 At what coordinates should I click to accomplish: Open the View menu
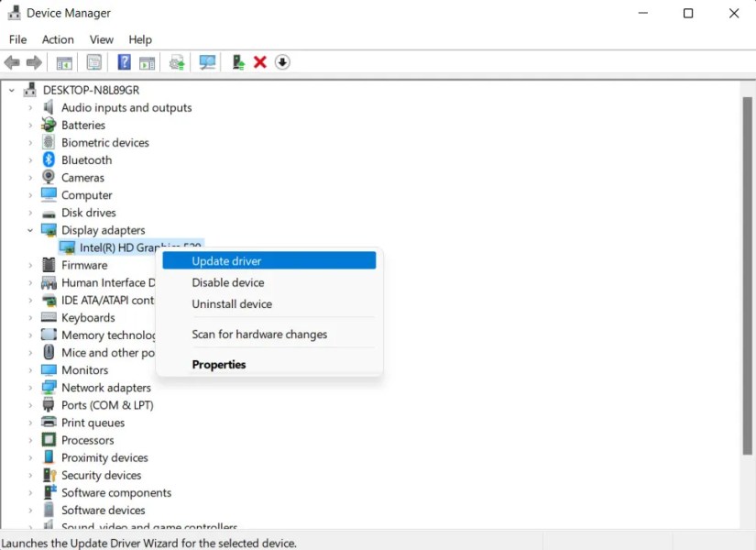coord(101,39)
